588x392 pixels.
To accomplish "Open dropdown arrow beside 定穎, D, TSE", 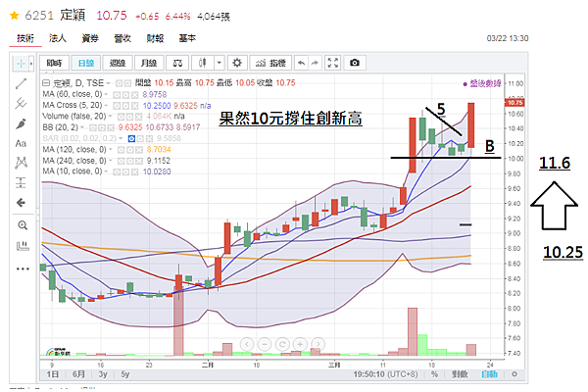I will pos(108,83).
